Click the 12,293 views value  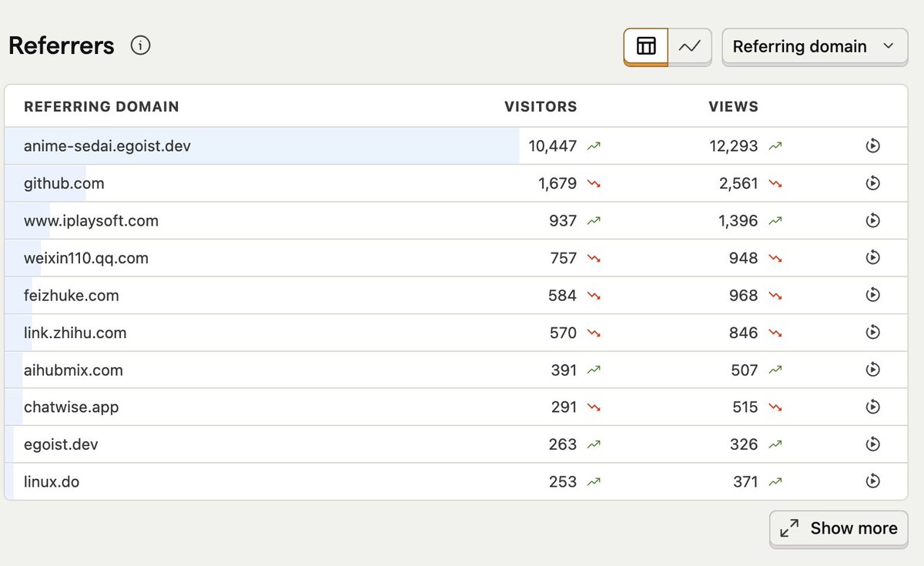pos(734,146)
